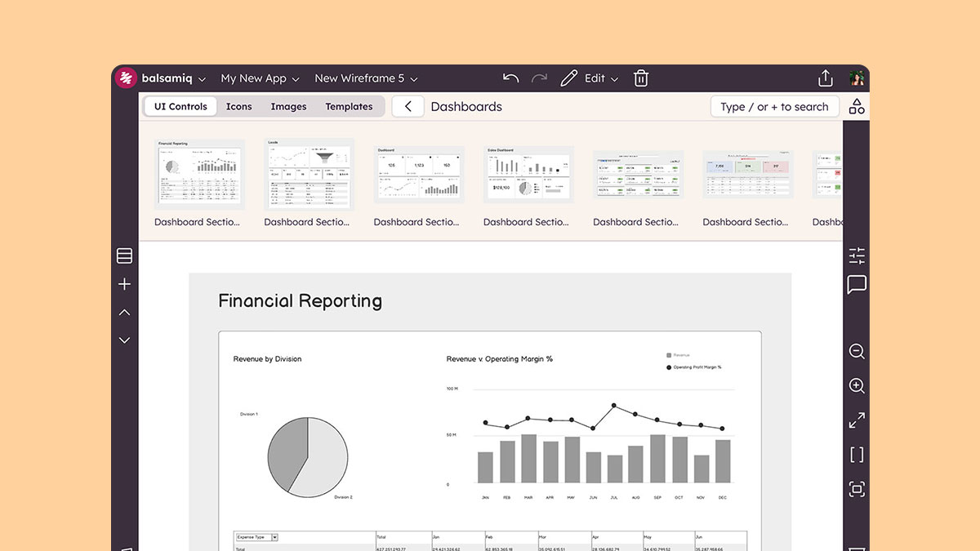This screenshot has height=551, width=980.
Task: Click the share export icon
Action: 826,78
